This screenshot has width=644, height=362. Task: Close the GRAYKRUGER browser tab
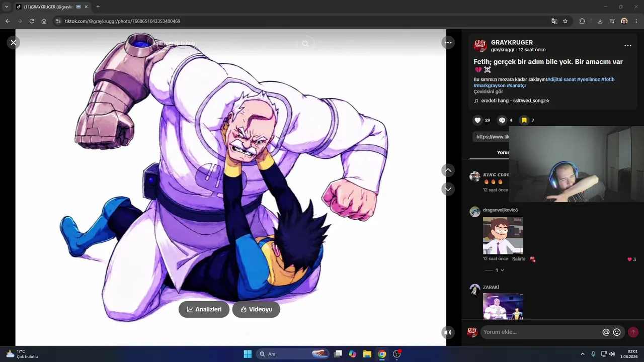(86, 7)
